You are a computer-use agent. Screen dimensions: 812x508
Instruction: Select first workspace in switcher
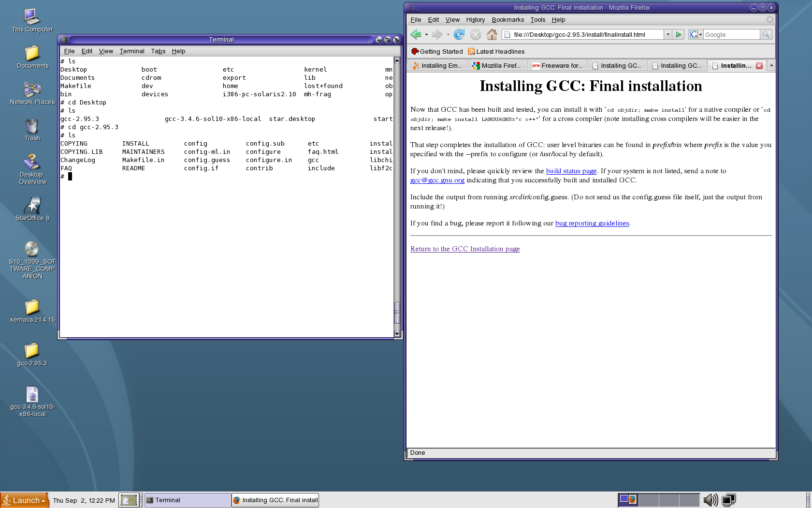628,500
